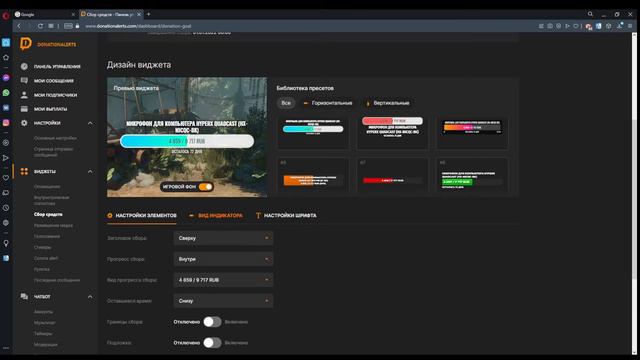Open VK in Opera sidebar
Image resolution: width=640 pixels, height=360 pixels.
pyautogui.click(x=6, y=108)
